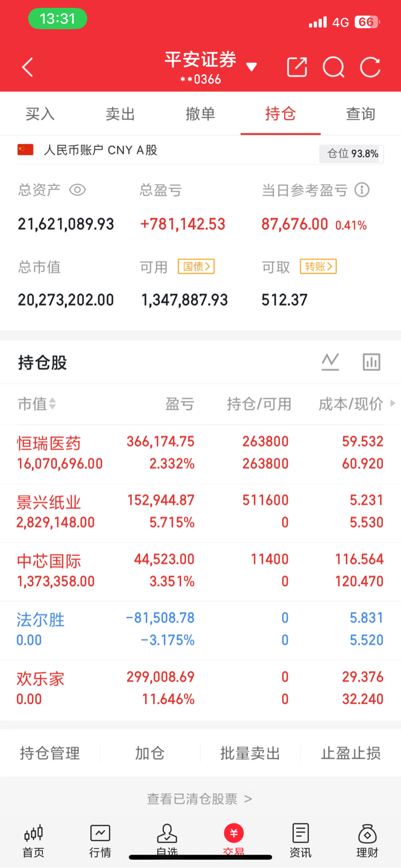The image size is (401, 868).
Task: Open the 转账 link button
Action: [x=318, y=267]
